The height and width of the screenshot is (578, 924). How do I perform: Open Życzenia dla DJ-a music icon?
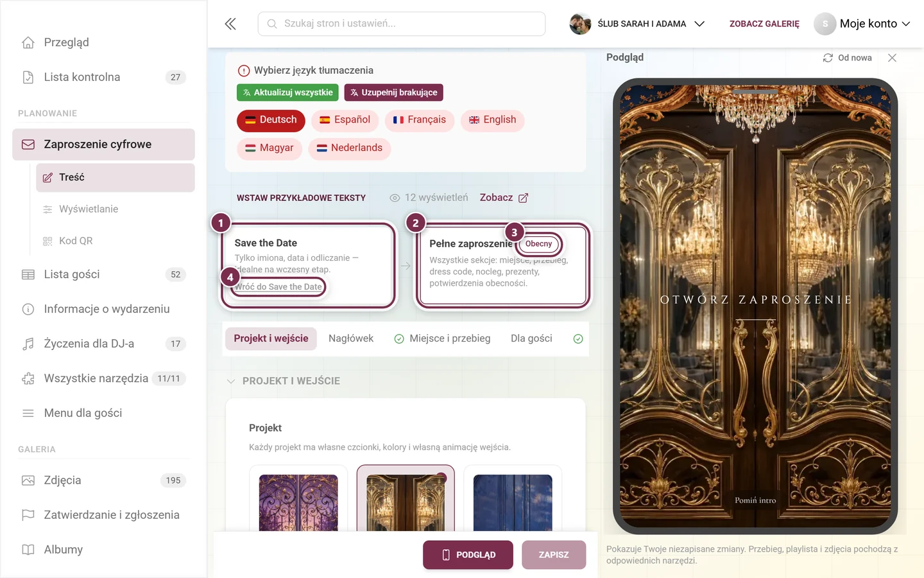(28, 344)
